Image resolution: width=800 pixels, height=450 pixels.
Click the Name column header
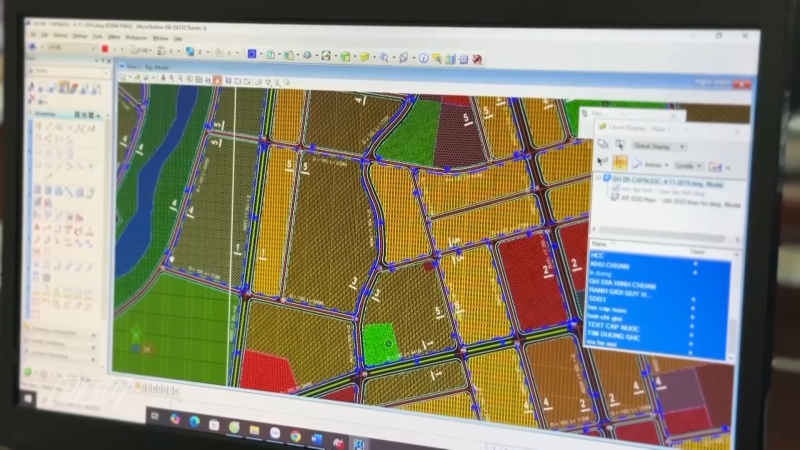coord(600,244)
